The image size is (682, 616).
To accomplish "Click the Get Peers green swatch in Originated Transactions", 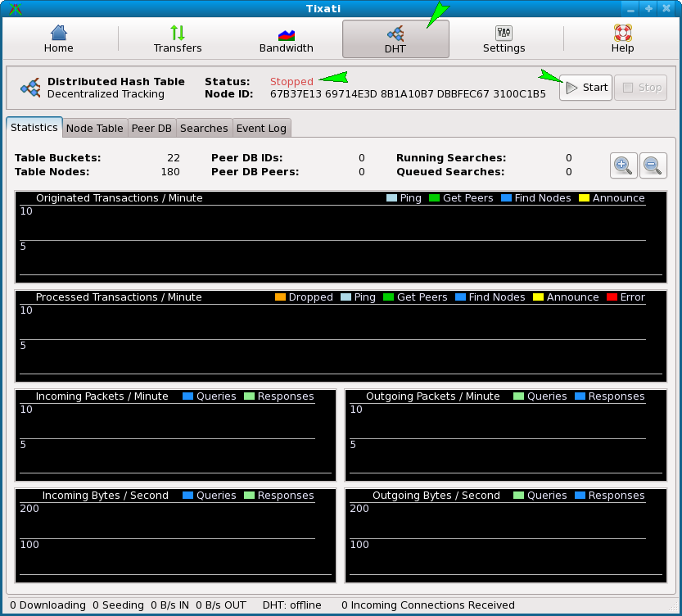I will (435, 198).
